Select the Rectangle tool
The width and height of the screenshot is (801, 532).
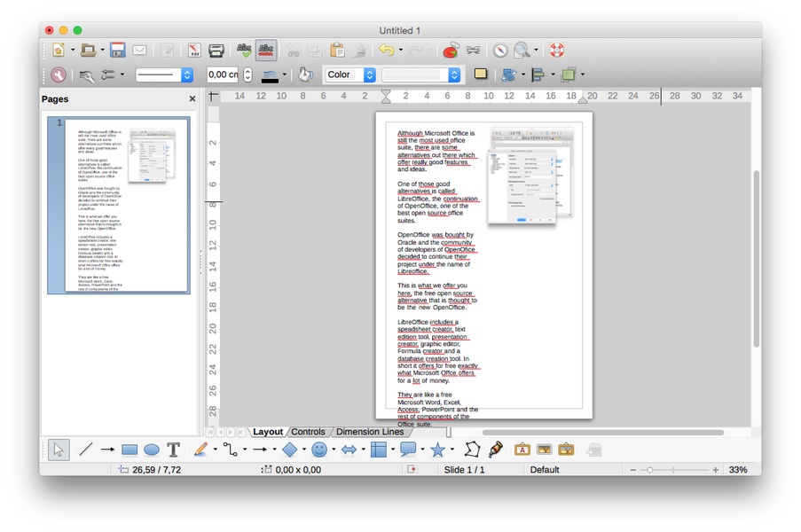click(130, 450)
